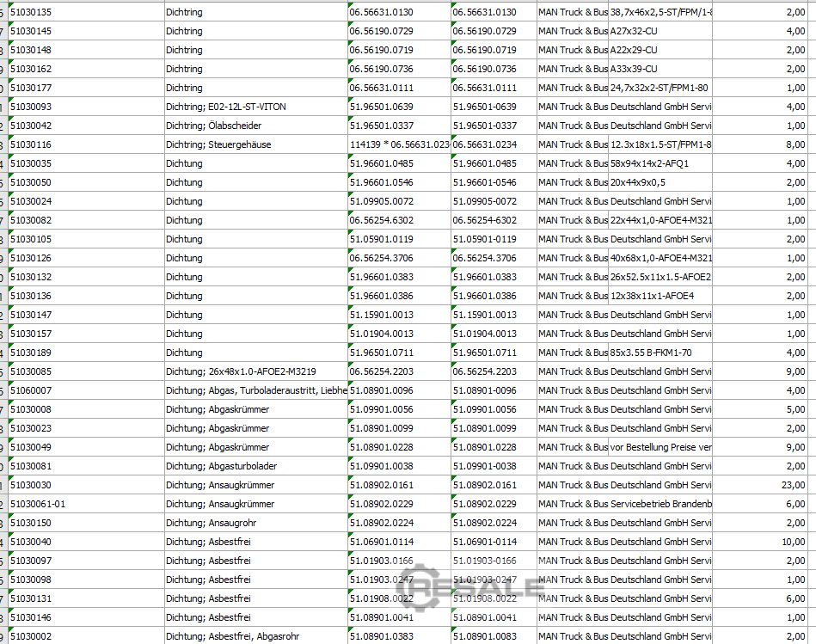The height and width of the screenshot is (644, 816).
Task: Select the 'vor Bestellung Preise' supplier cell
Action: [x=624, y=447]
